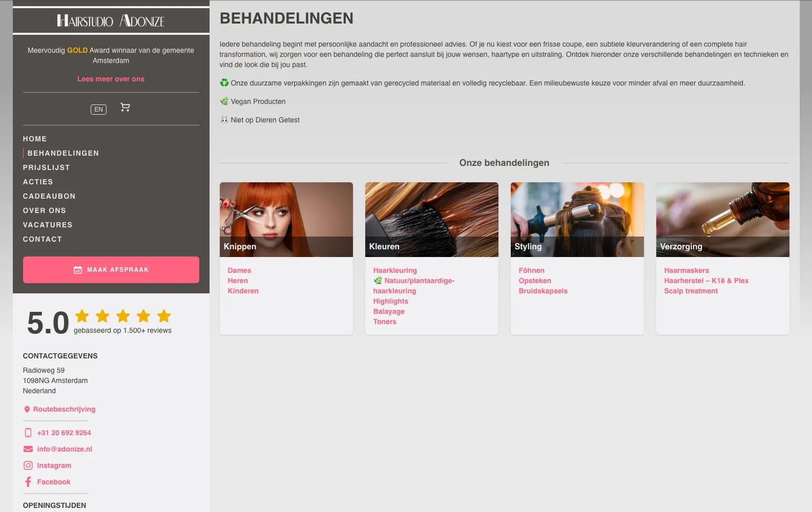Screen dimensions: 812x512
Task: Switch language with the EN button
Action: click(x=98, y=109)
